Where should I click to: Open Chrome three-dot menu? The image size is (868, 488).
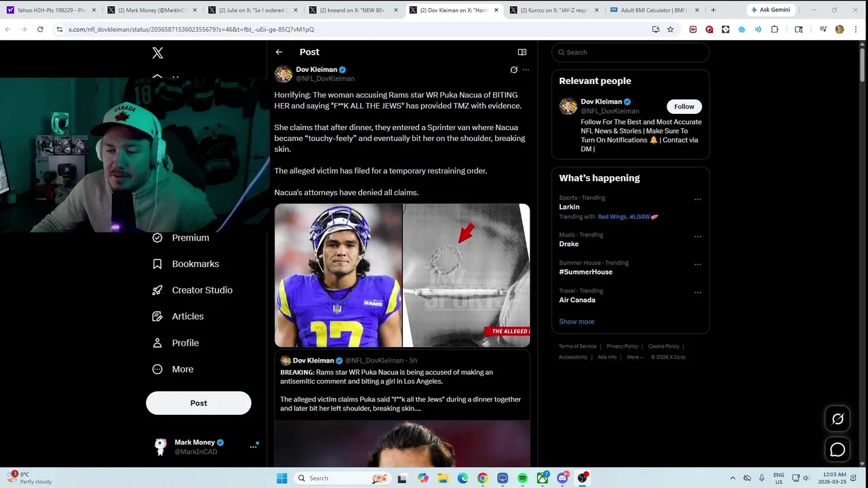856,29
